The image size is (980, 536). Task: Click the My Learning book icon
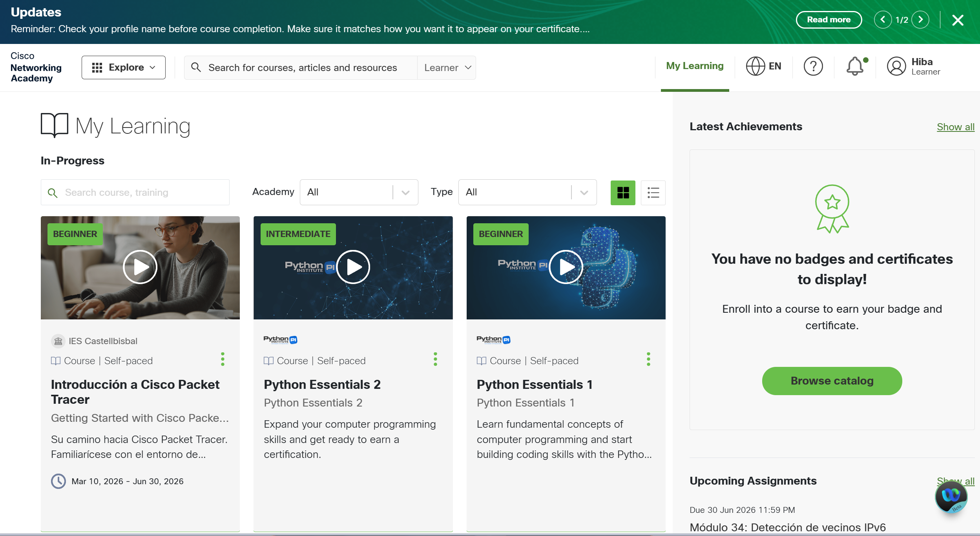[x=55, y=125]
